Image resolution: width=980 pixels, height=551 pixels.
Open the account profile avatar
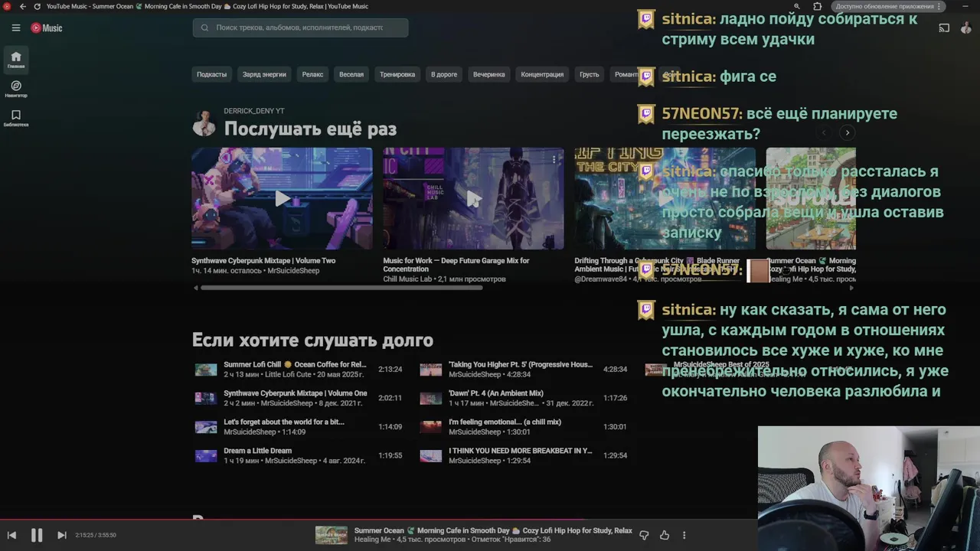click(x=966, y=28)
